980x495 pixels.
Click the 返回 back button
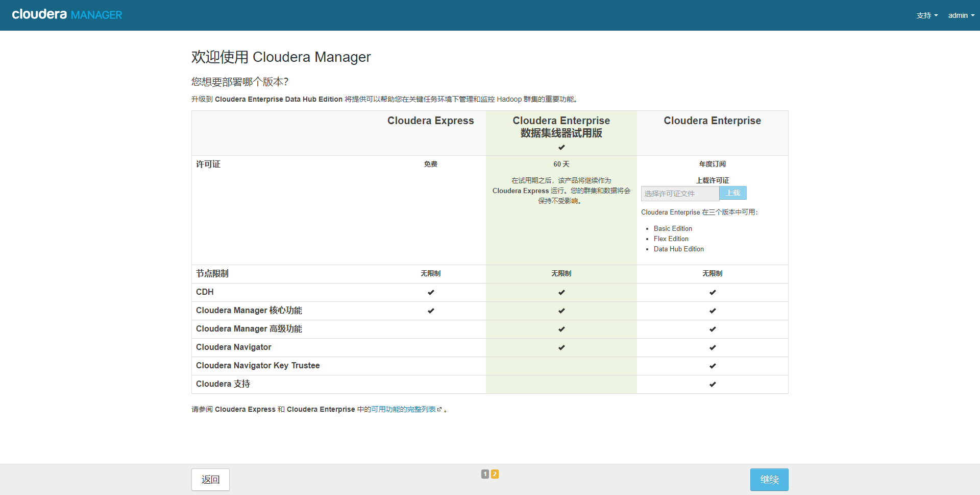pyautogui.click(x=210, y=480)
